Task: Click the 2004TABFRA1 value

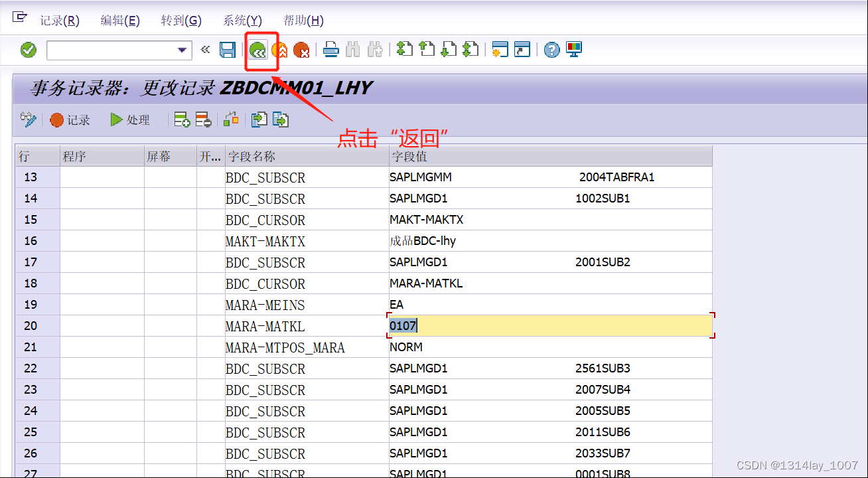Action: point(617,177)
